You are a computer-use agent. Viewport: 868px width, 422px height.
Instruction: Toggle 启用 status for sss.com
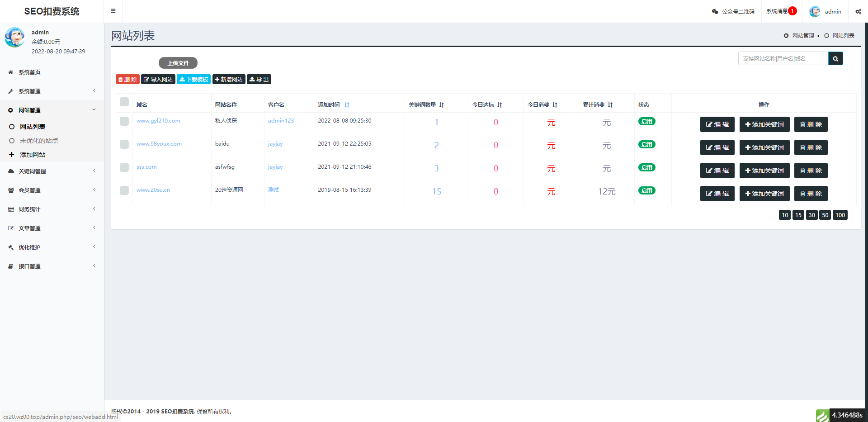[x=647, y=167]
